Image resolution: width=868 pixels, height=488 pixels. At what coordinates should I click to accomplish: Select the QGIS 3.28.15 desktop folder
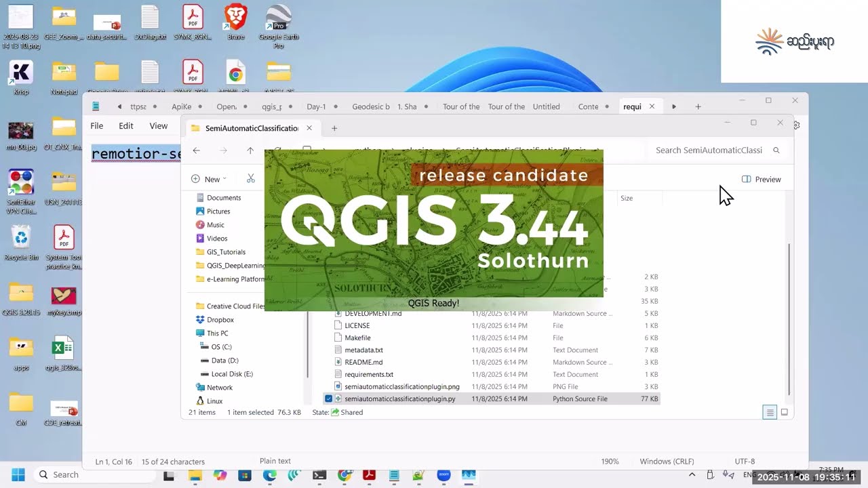[x=21, y=299]
